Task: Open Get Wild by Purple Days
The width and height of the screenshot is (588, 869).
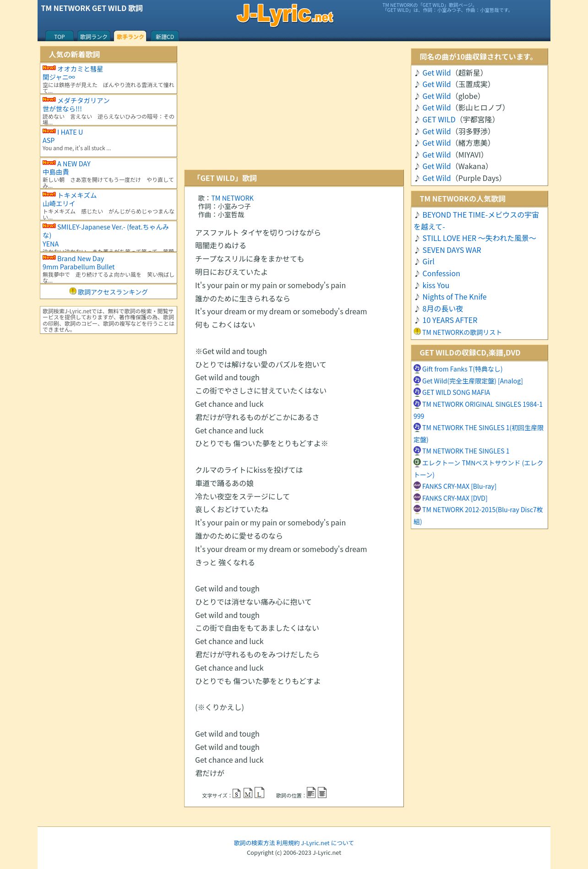Action: [x=436, y=178]
